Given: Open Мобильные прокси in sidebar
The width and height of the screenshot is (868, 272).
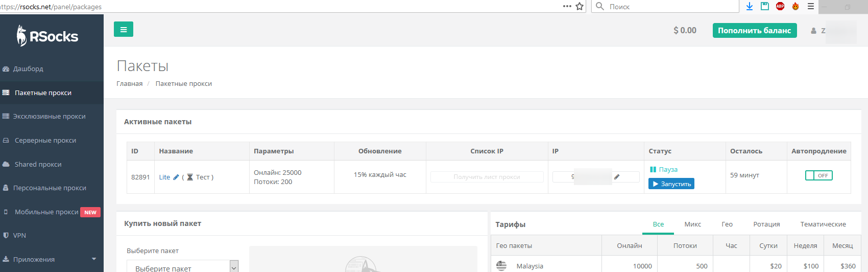Looking at the screenshot, I should coord(46,212).
